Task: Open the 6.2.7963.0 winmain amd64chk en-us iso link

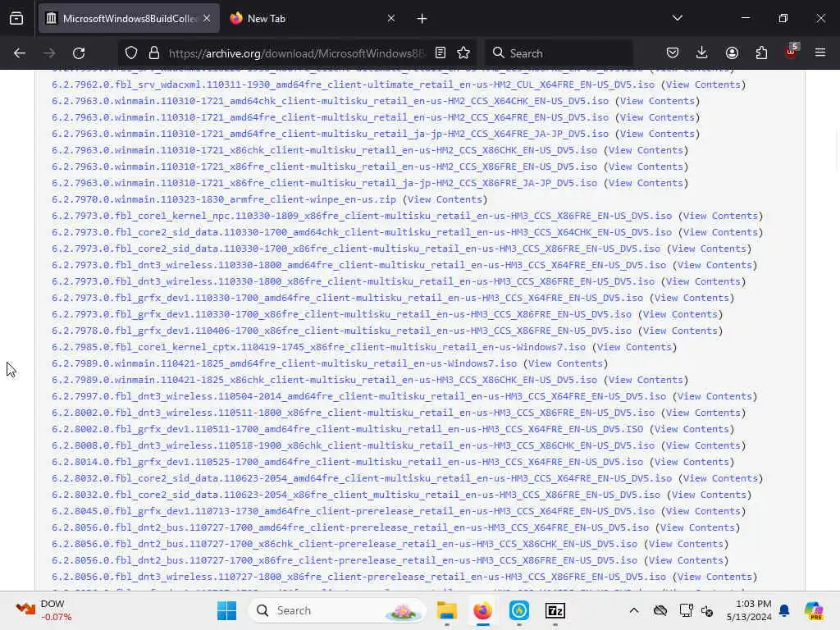Action: pyautogui.click(x=330, y=101)
